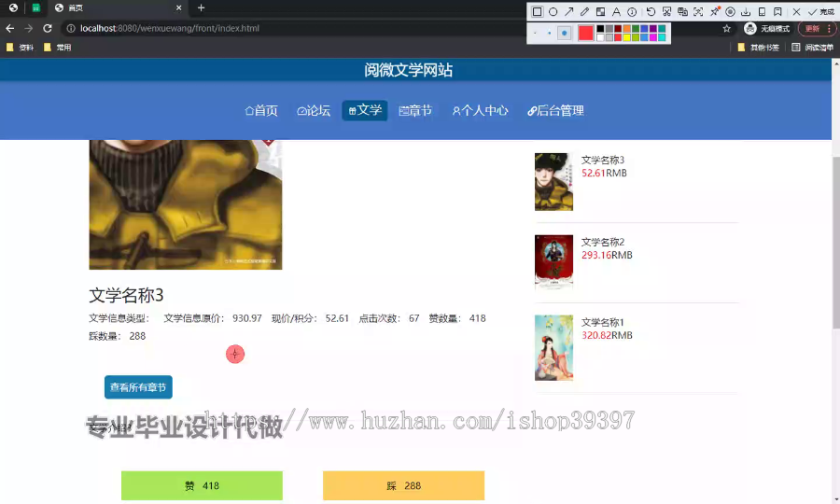Viewport: 840px width, 504px height.
Task: Switch to the 首页 browser tab
Action: (x=118, y=8)
